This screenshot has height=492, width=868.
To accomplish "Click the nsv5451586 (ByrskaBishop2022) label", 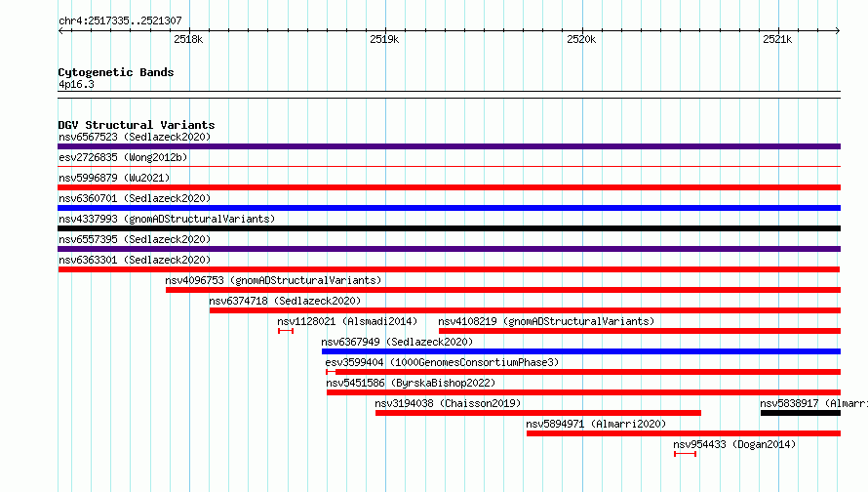I will click(x=411, y=383).
